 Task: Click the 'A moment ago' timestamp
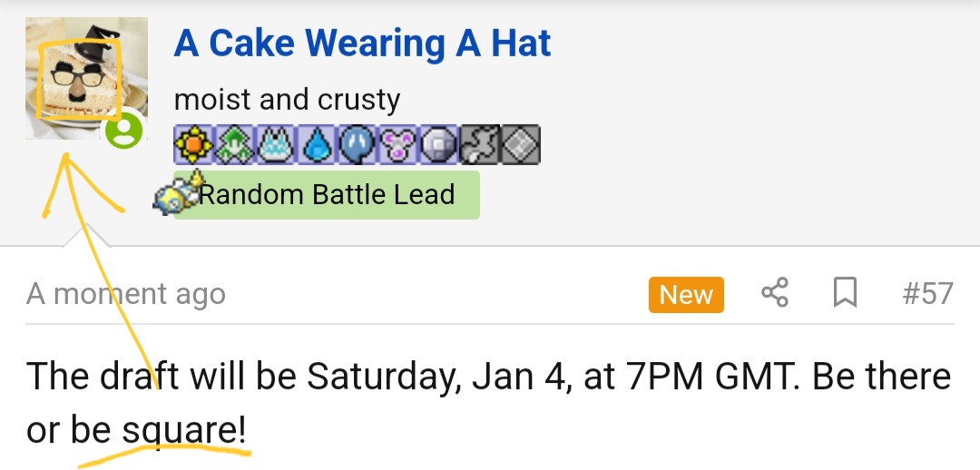point(126,294)
